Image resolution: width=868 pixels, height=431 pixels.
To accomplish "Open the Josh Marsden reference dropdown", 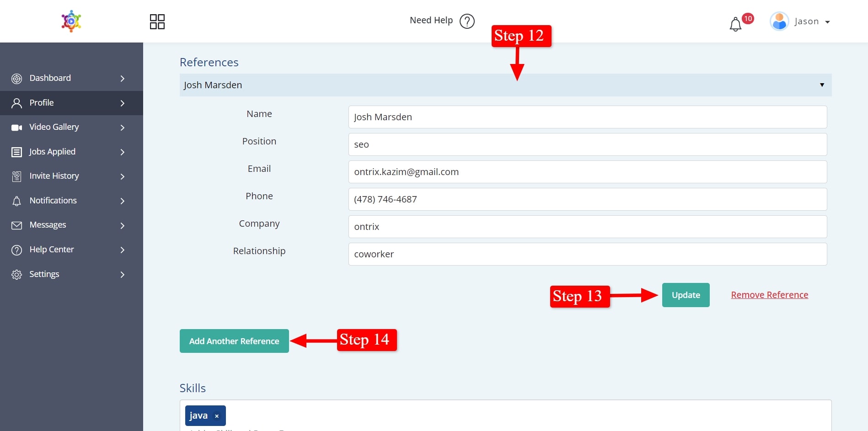I will pyautogui.click(x=505, y=85).
